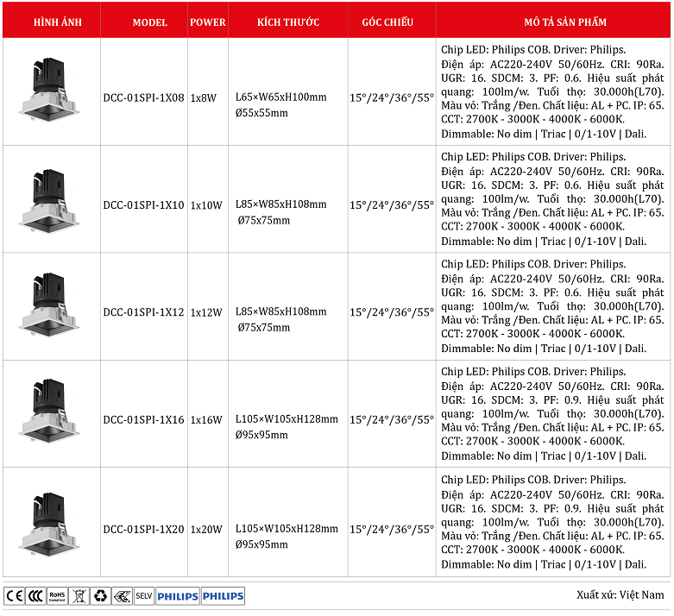The image size is (674, 616).
Task: Click Ø75x75mm in the 1X12 row
Action: coord(264,327)
